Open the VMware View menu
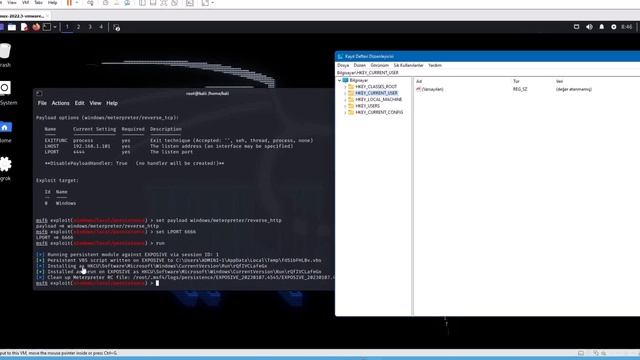Viewport: 640px width, 360px height. click(12, 2)
